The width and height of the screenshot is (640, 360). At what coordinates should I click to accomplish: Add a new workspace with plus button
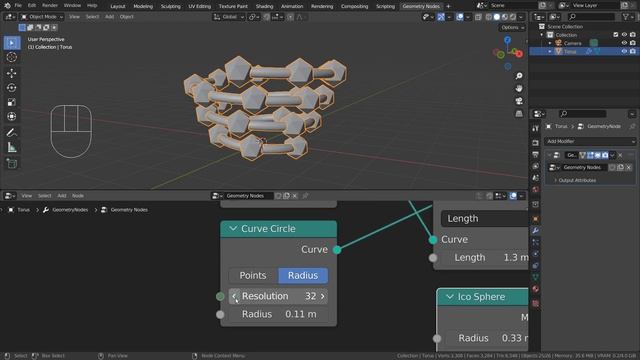point(448,6)
